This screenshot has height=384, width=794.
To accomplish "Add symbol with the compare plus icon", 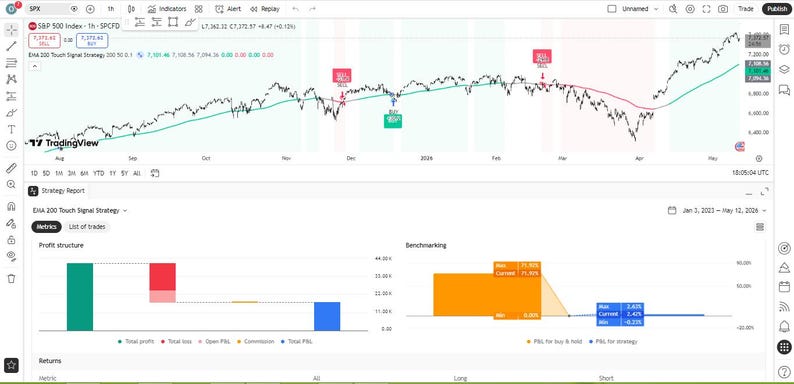I will coord(90,9).
